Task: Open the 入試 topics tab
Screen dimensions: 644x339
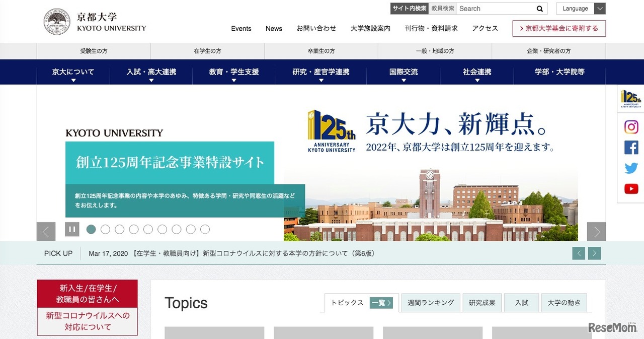Action: [521, 303]
